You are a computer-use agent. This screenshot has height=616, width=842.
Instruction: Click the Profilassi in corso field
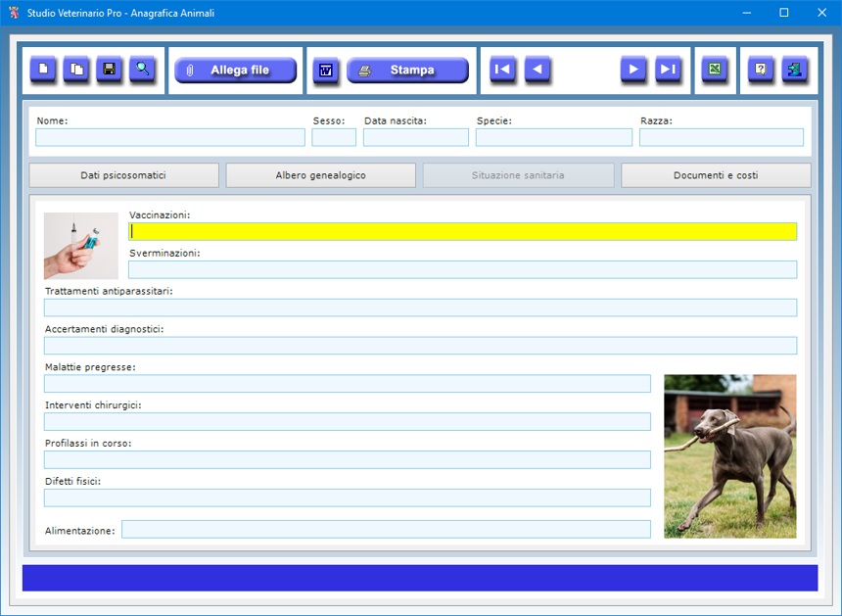348,459
